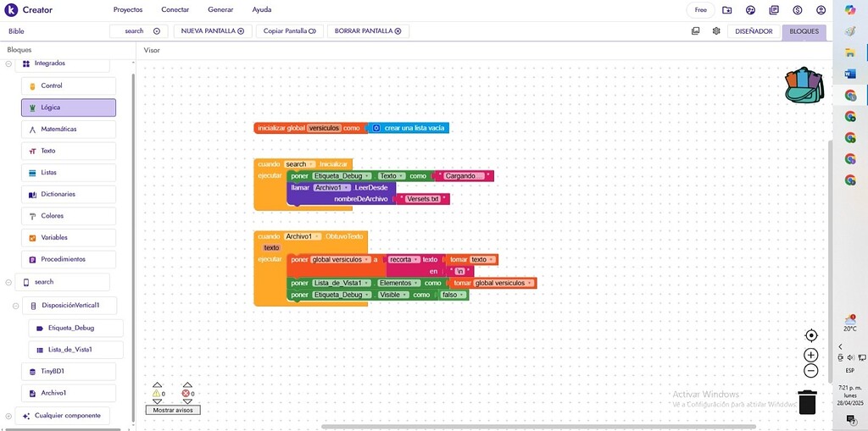Collapse the Integrados blocks group
Viewport: 868px width, 431px height.
coord(8,64)
